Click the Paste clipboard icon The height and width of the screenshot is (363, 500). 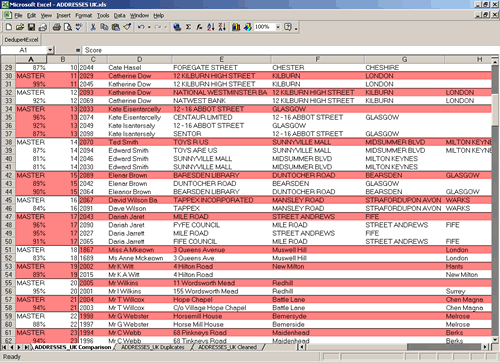tap(116, 27)
